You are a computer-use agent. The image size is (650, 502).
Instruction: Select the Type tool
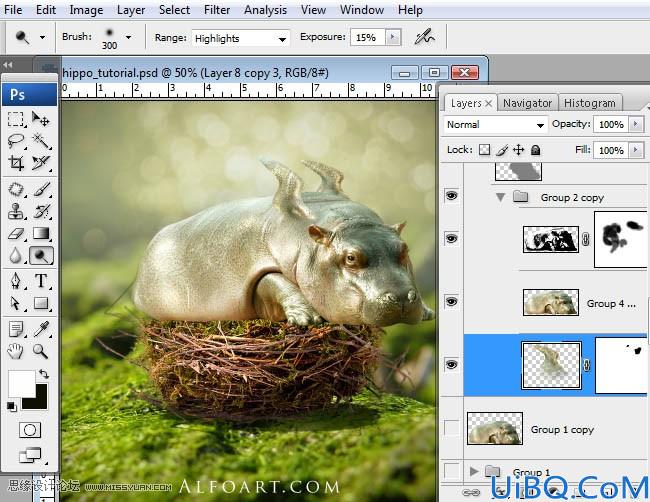coord(41,281)
